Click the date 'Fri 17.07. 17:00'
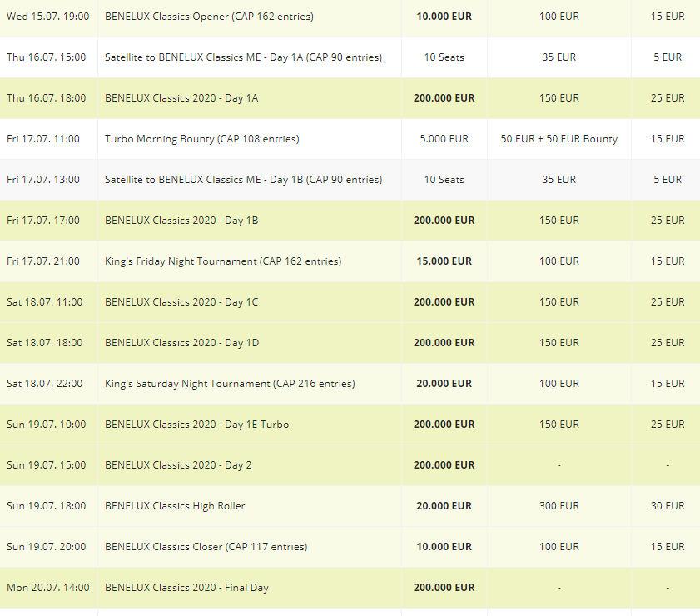This screenshot has width=700, height=616. tap(43, 221)
